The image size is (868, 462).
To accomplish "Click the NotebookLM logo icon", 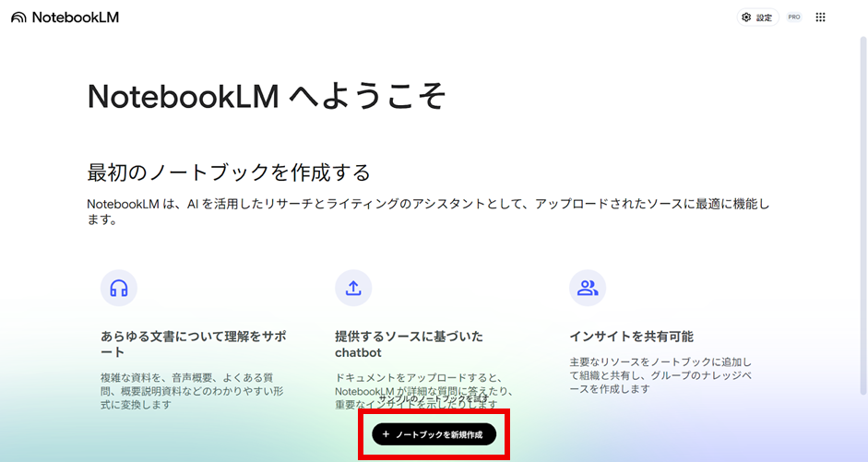I will 18,18.
